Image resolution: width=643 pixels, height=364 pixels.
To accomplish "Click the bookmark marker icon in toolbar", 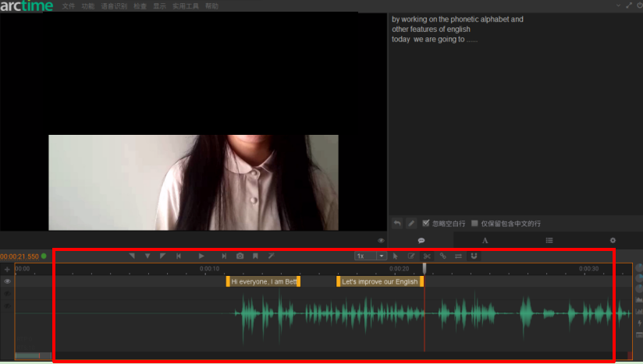I will point(255,256).
